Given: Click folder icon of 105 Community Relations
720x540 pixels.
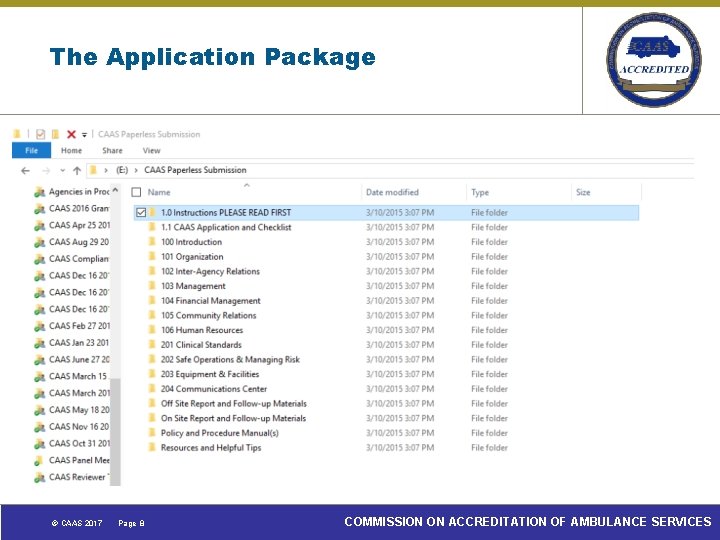Looking at the screenshot, I should [x=152, y=315].
